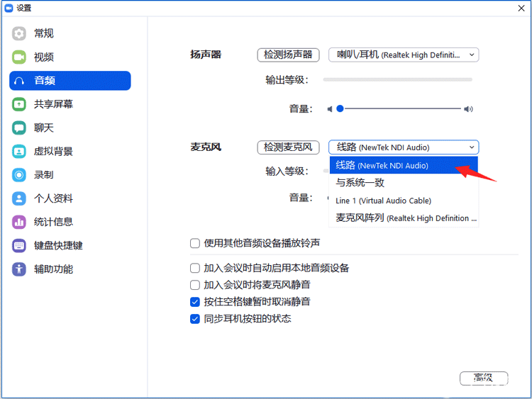View the 统计信息 section
The height and width of the screenshot is (399, 532).
tap(70, 222)
